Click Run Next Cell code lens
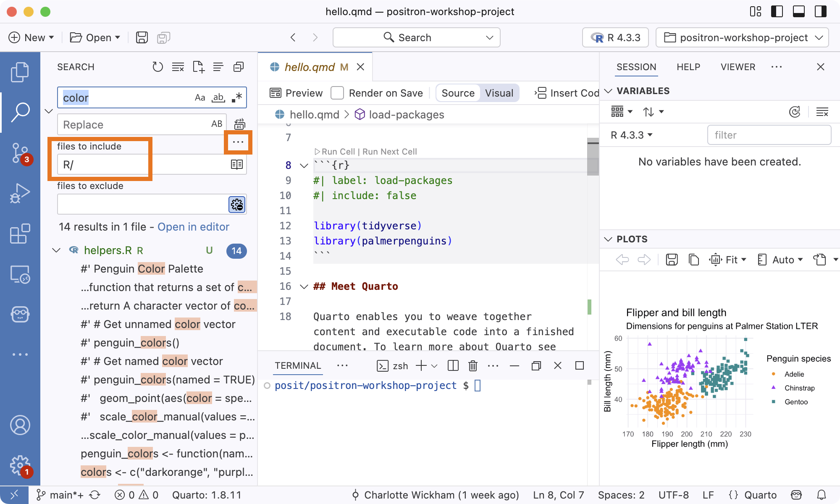The height and width of the screenshot is (504, 840). click(x=389, y=152)
